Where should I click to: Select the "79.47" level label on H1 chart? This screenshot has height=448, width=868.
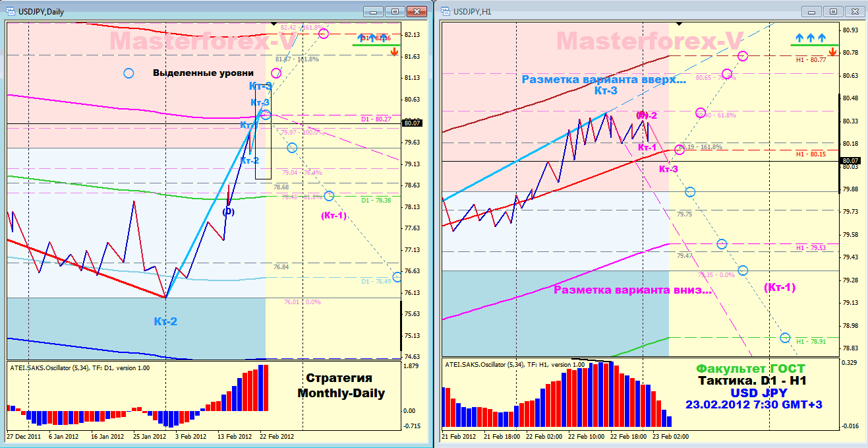(x=685, y=255)
